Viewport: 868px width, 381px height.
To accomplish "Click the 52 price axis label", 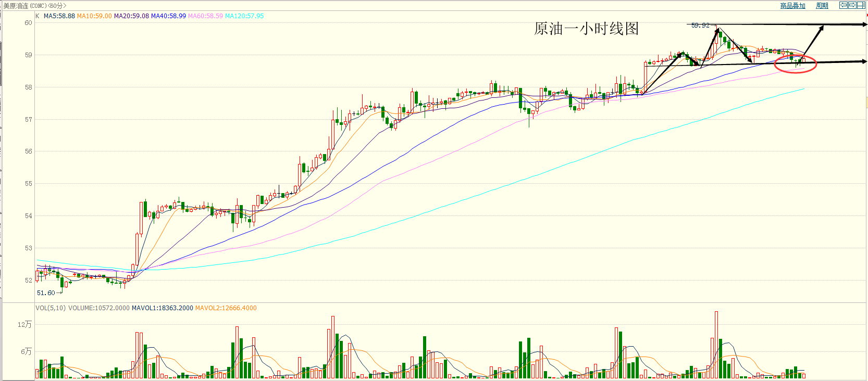I will tap(28, 280).
